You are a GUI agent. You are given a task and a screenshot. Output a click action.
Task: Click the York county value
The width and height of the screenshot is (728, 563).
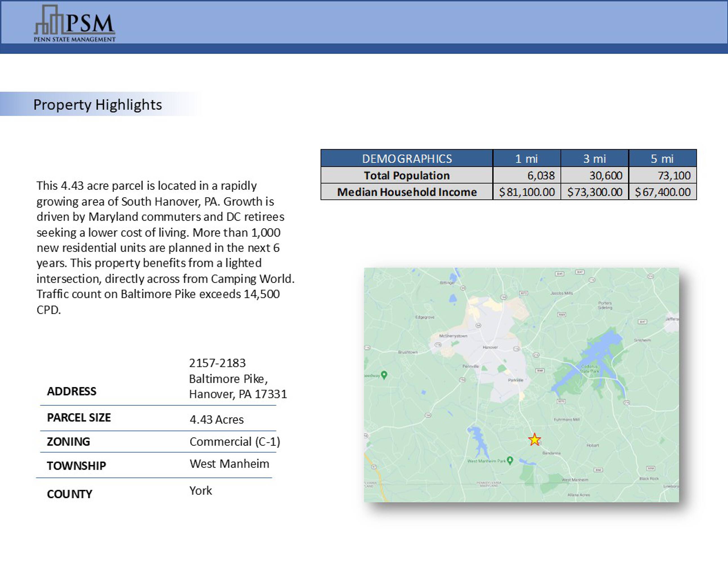[x=200, y=491]
